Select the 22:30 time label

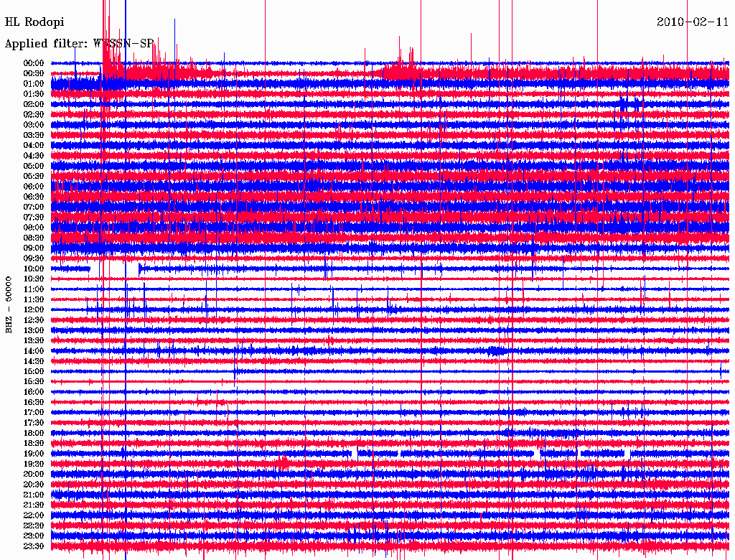click(x=34, y=526)
